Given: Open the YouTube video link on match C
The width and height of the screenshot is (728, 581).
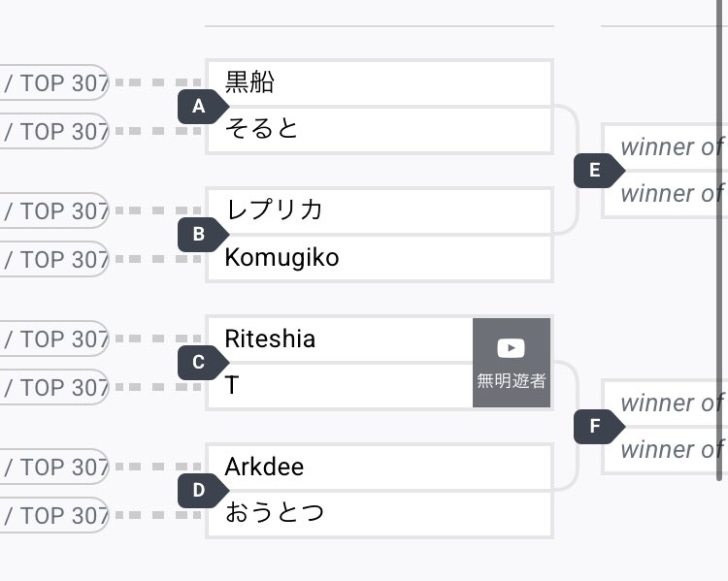Looking at the screenshot, I should 512,363.
